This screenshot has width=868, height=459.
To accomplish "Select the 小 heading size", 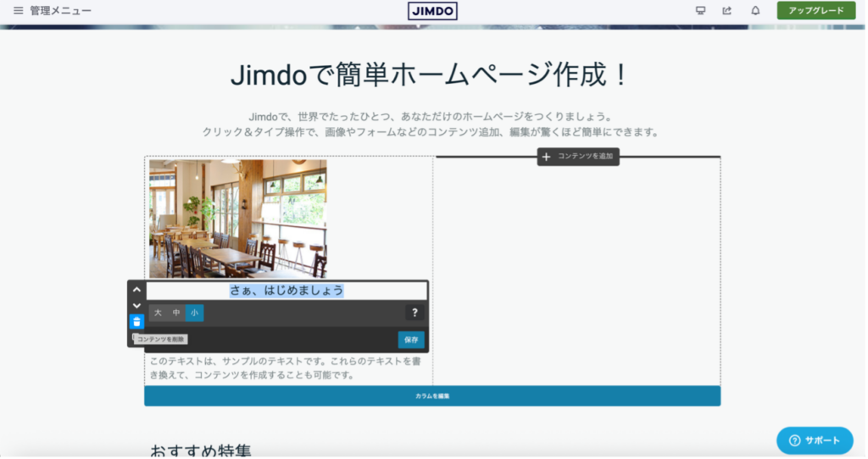I will click(x=195, y=313).
